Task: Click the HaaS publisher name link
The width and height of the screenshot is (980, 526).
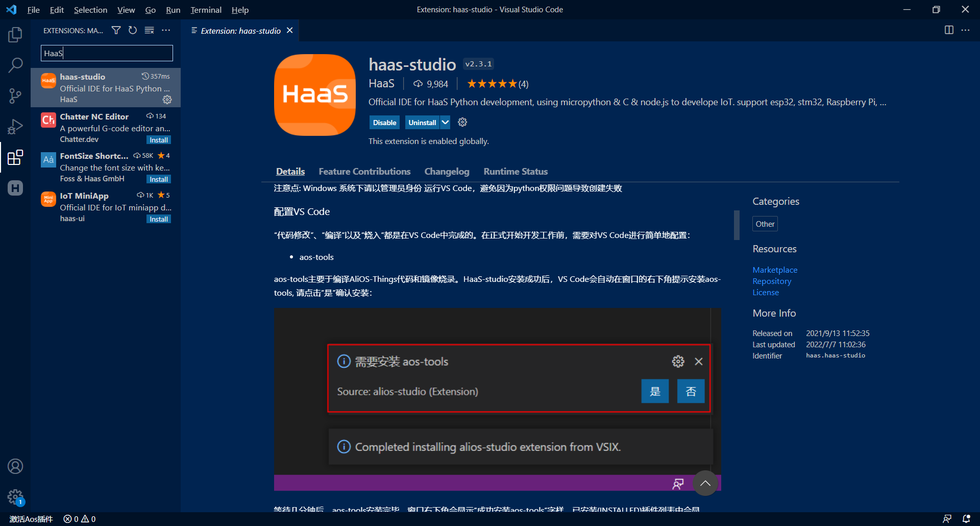Action: 381,84
